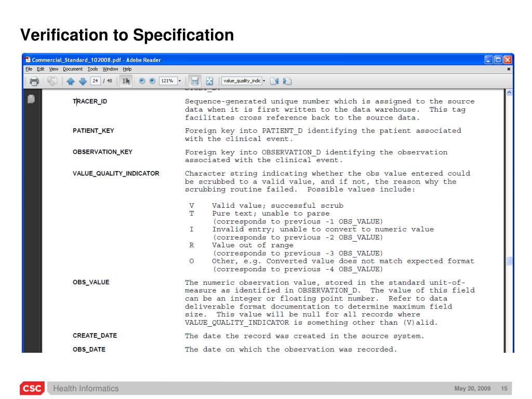The image size is (532, 399).
Task: Minimize the Adobe Reader window
Action: pyautogui.click(x=488, y=60)
